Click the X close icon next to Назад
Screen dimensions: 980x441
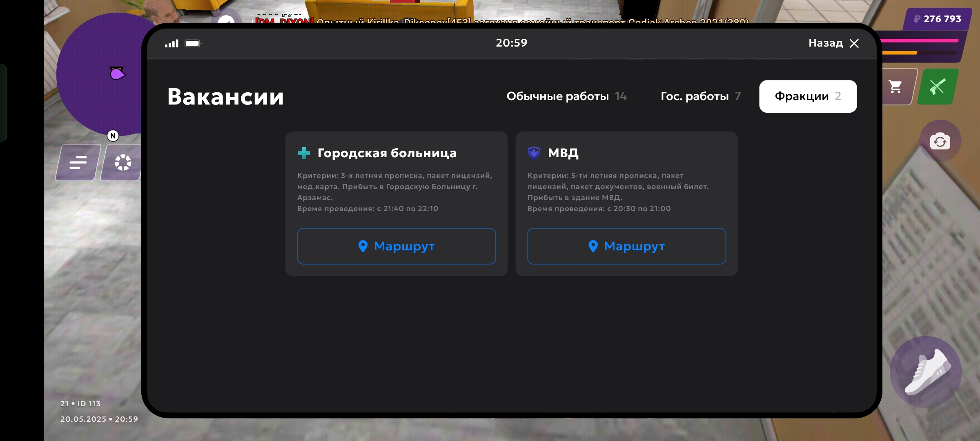point(854,43)
